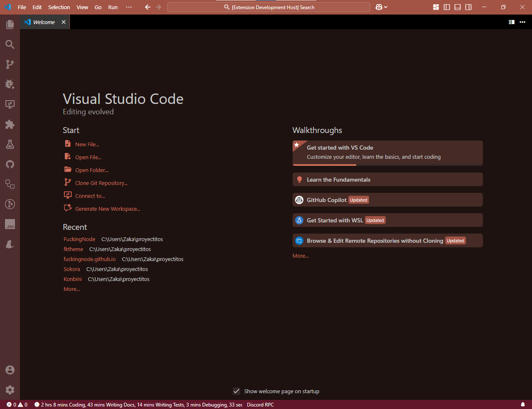
Task: Uncheck Show welcome page on startup
Action: (x=236, y=391)
